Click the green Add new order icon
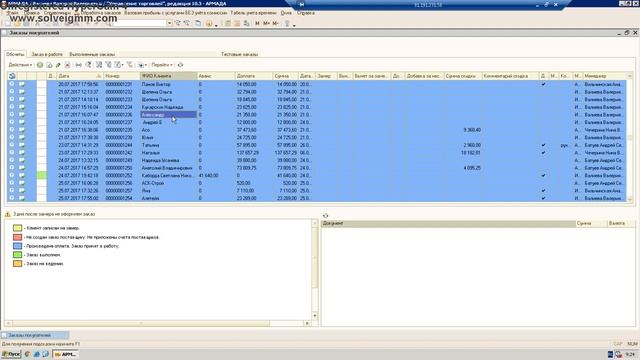640x360 pixels. pyautogui.click(x=40, y=65)
